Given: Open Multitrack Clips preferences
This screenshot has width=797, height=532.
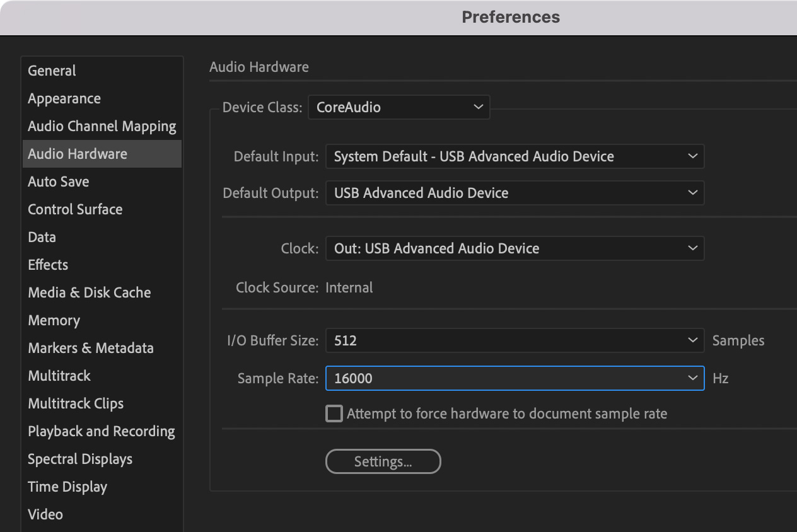Looking at the screenshot, I should tap(102, 403).
